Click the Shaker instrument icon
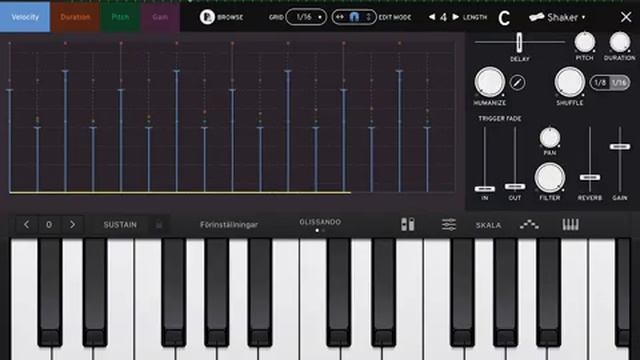 537,17
